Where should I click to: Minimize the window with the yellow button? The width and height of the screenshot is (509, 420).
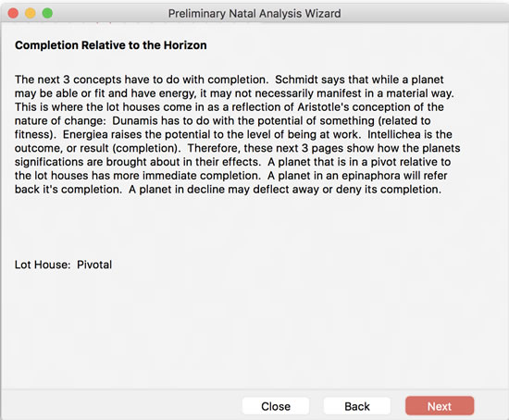click(31, 13)
